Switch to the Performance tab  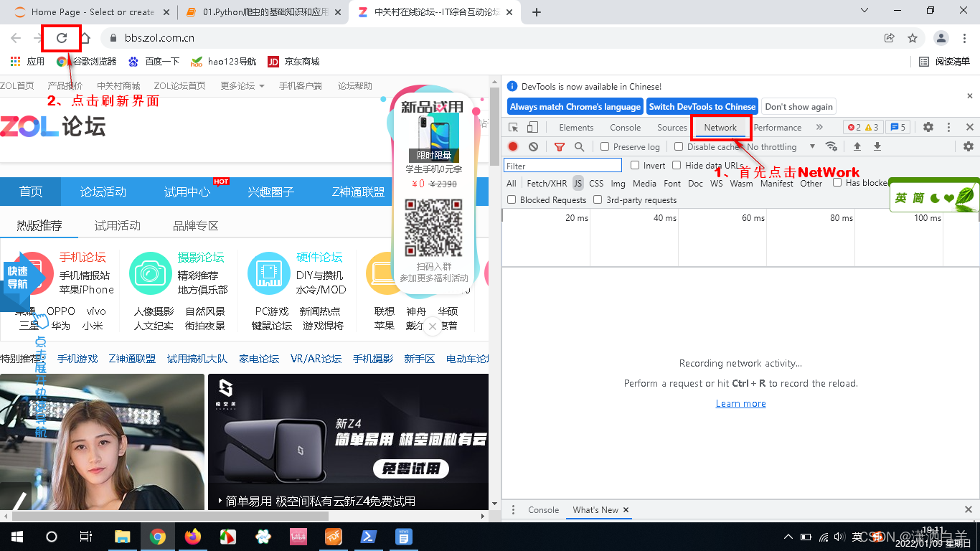point(778,127)
